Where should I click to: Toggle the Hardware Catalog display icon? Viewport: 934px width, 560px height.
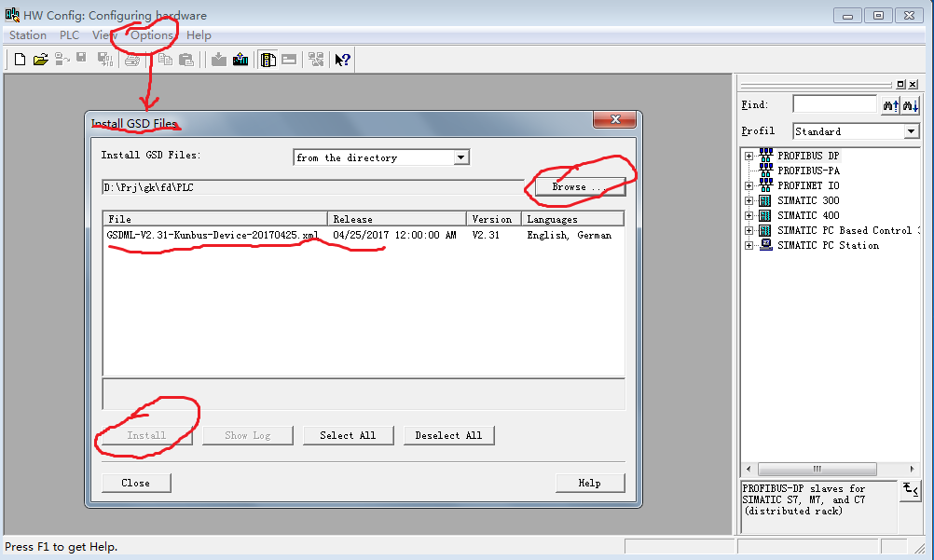tap(267, 59)
